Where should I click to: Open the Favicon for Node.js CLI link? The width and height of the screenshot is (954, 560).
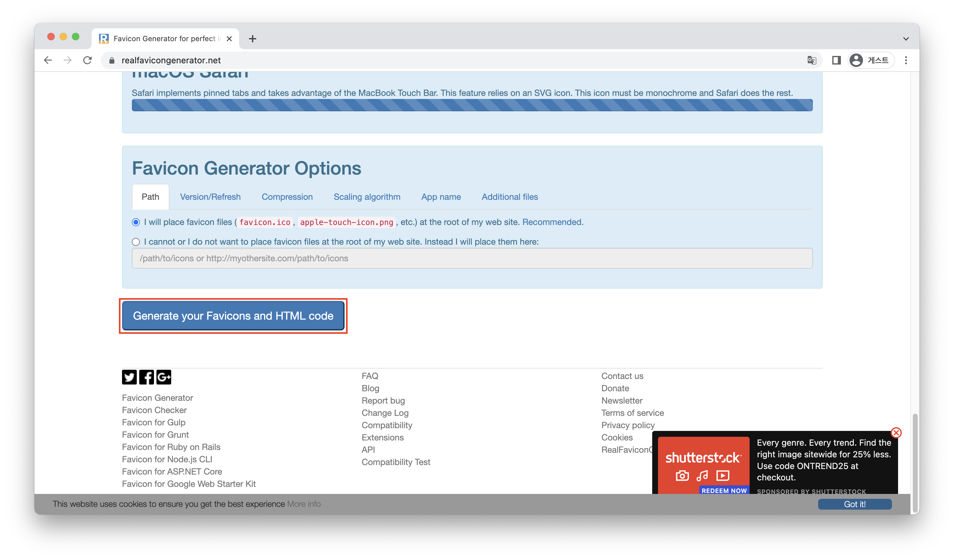(167, 459)
